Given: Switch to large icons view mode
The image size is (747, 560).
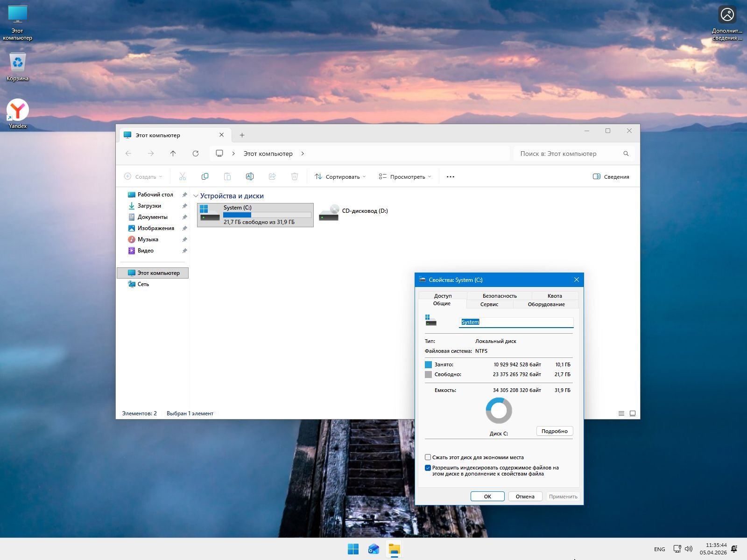Looking at the screenshot, I should click(633, 413).
